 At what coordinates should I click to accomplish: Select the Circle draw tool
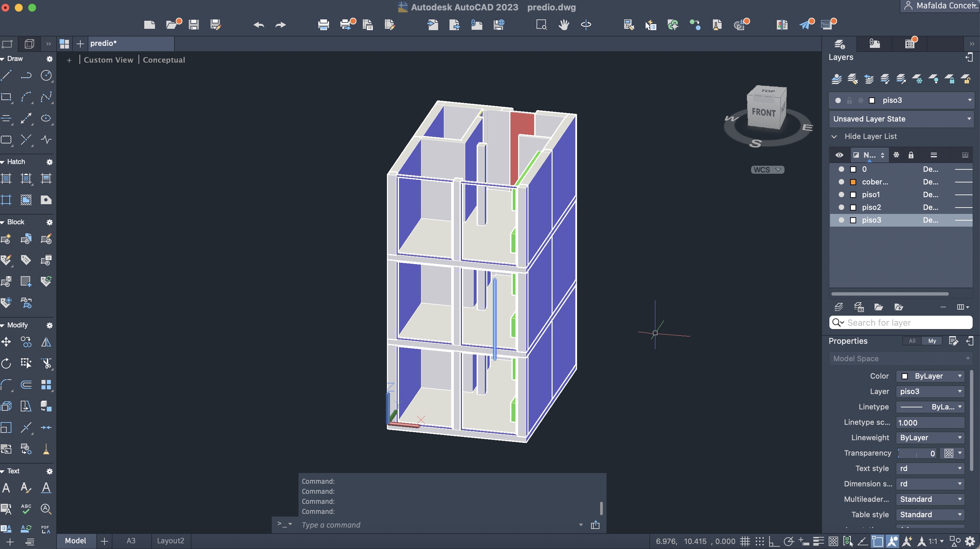coord(46,75)
